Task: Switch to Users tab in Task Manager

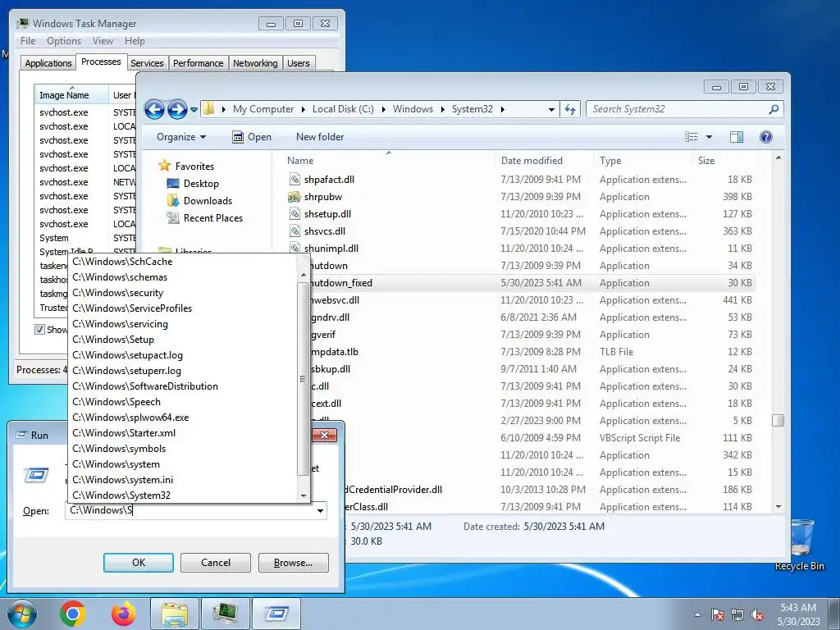Action: tap(299, 63)
